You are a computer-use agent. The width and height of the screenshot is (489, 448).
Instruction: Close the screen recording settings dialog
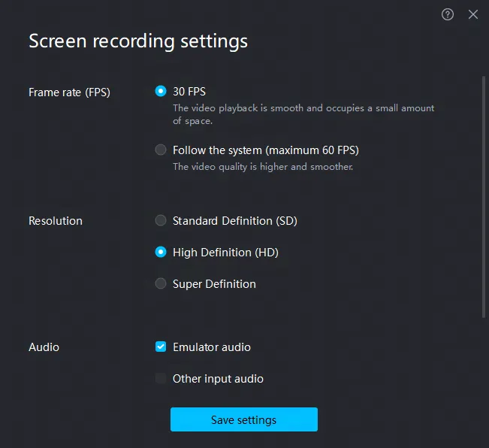[473, 14]
